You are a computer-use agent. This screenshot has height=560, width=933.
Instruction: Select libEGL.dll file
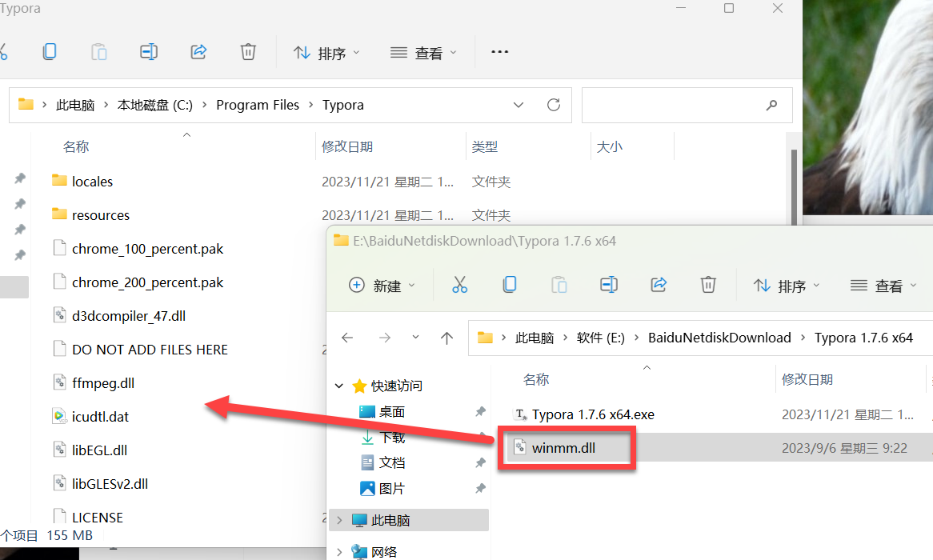pyautogui.click(x=99, y=450)
